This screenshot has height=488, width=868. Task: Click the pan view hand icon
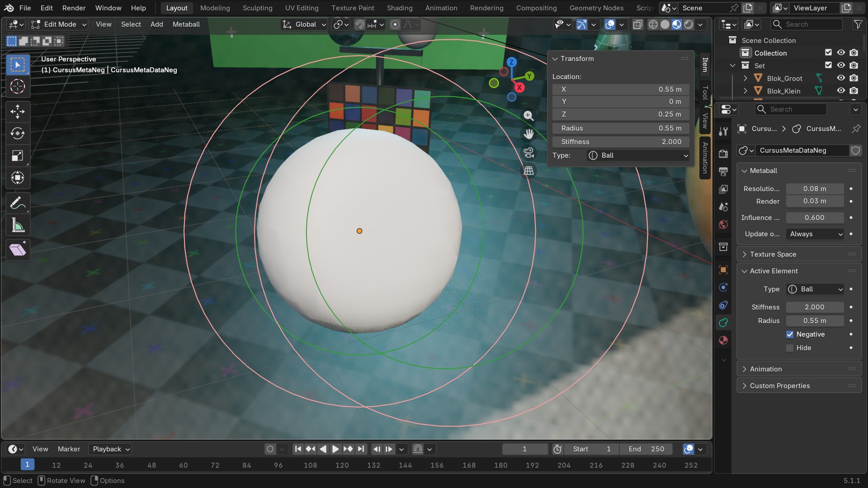coord(528,134)
